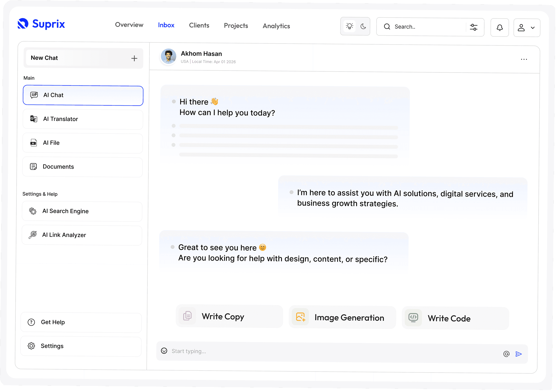Click the @ mention icon

point(506,354)
